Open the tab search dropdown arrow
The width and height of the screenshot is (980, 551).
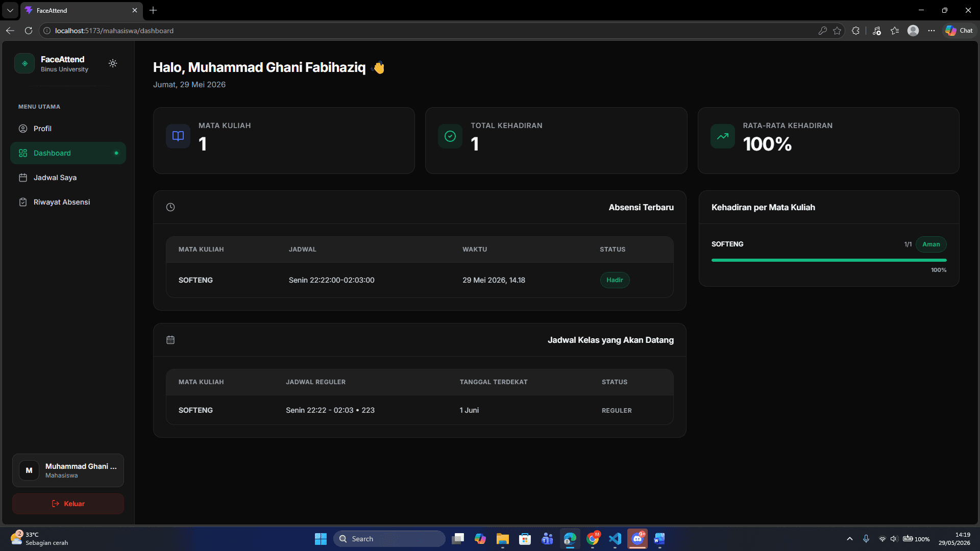click(x=10, y=10)
